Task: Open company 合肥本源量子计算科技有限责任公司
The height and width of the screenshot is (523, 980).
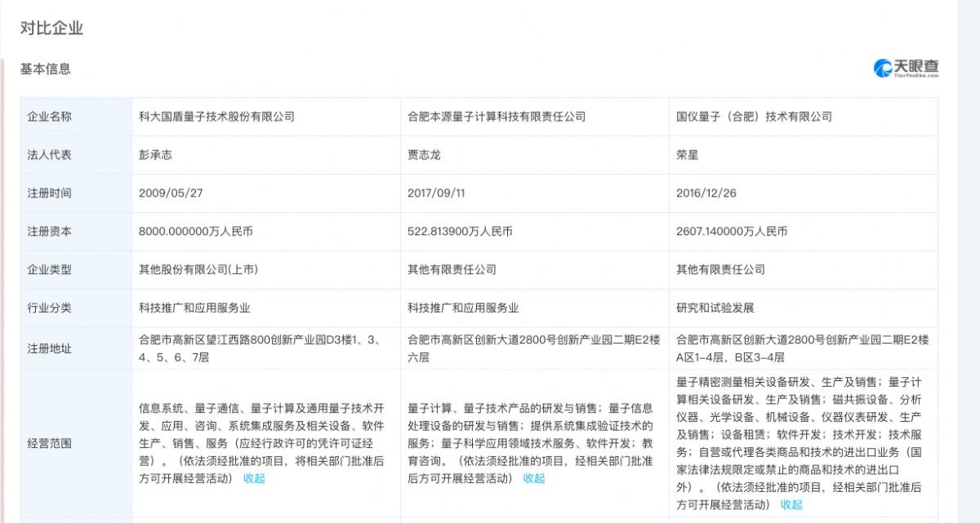Action: (x=497, y=117)
